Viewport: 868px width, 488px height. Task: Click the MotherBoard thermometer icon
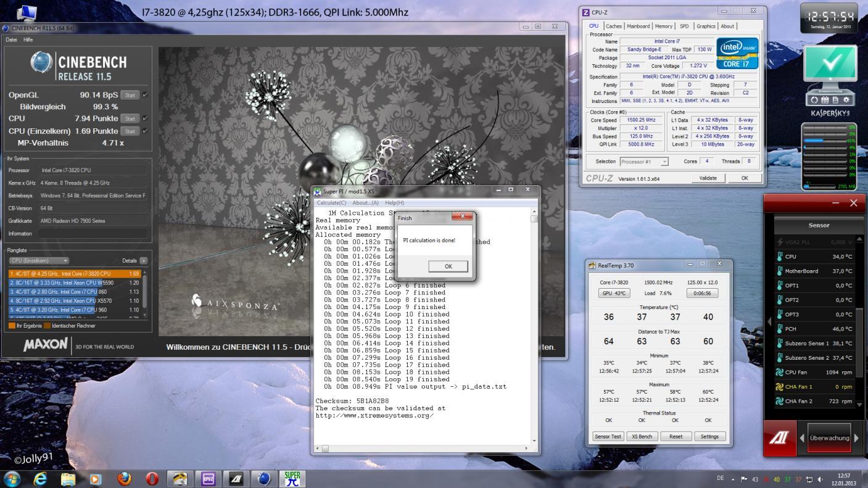(x=779, y=271)
